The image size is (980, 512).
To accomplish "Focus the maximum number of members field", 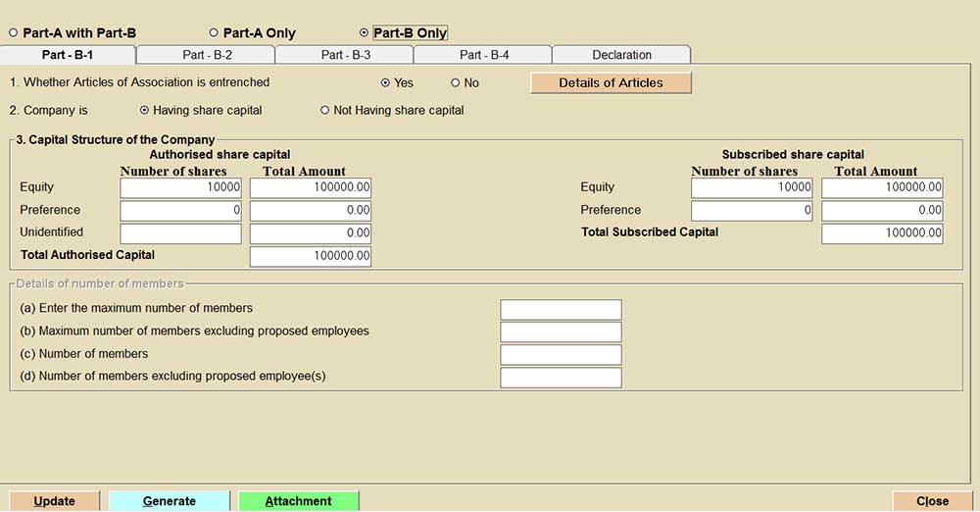I will tap(561, 310).
